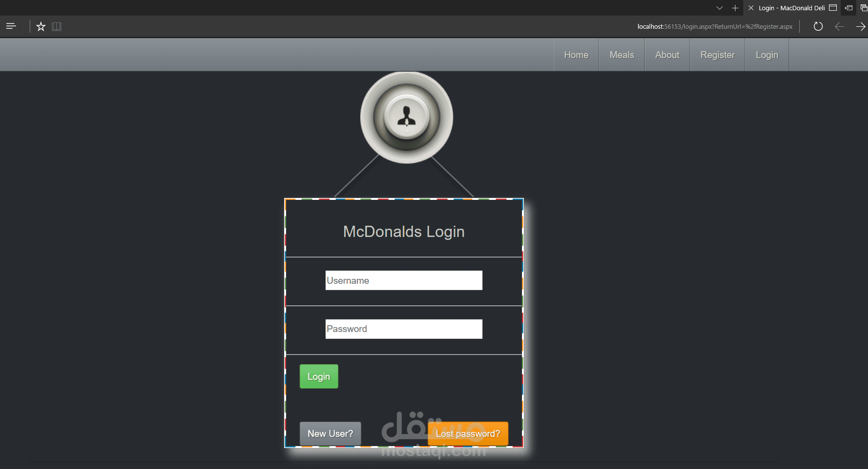Refresh the page with reload icon
The height and width of the screenshot is (469, 868).
(x=818, y=26)
